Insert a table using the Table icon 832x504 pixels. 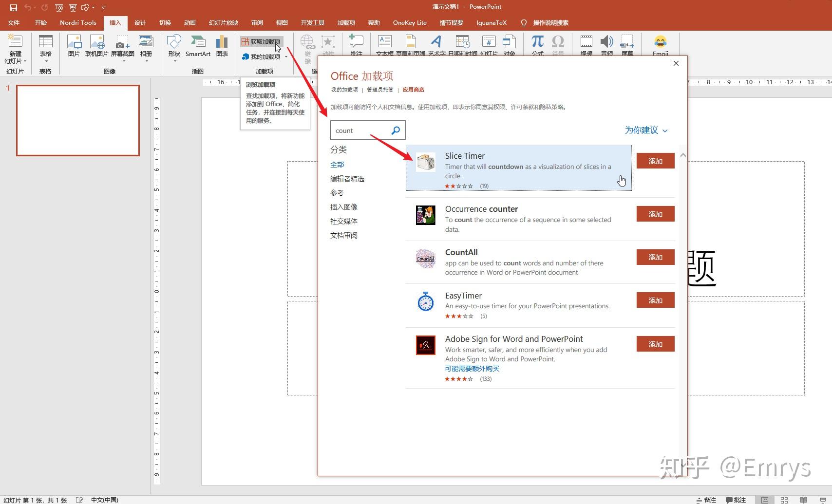[46, 42]
